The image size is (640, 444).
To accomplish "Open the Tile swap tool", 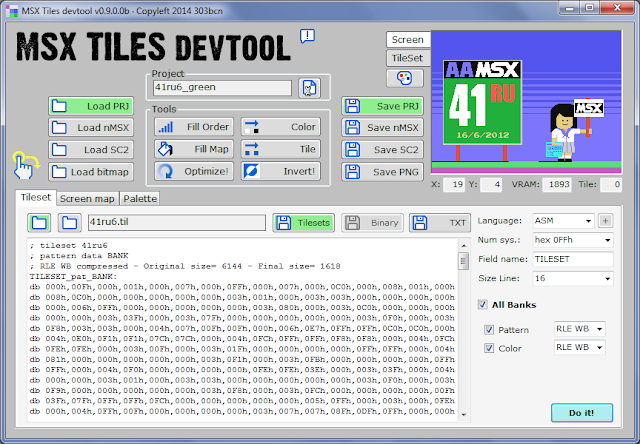I will pyautogui.click(x=280, y=149).
